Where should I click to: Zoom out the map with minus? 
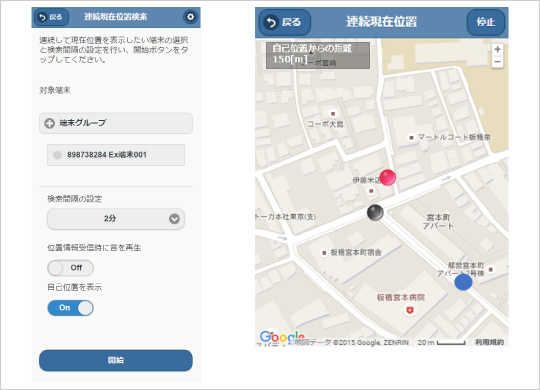[497, 62]
